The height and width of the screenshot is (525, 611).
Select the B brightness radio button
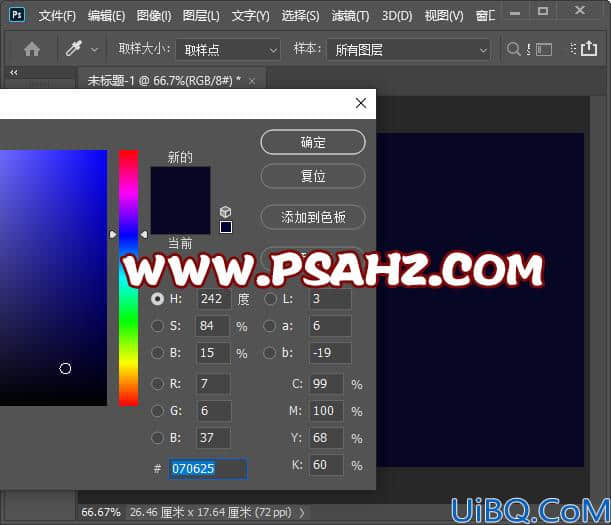point(157,353)
